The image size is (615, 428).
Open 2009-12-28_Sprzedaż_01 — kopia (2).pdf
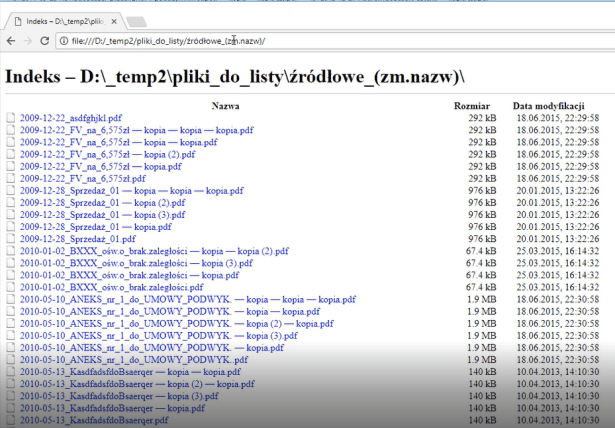[x=103, y=203]
